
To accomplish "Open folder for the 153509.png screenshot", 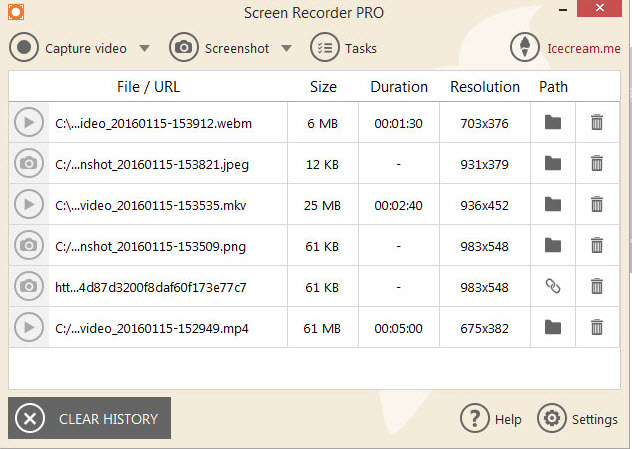I will pos(552,245).
